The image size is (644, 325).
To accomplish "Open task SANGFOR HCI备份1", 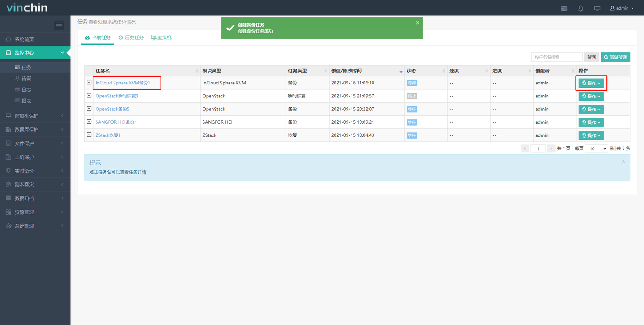I will pos(116,122).
